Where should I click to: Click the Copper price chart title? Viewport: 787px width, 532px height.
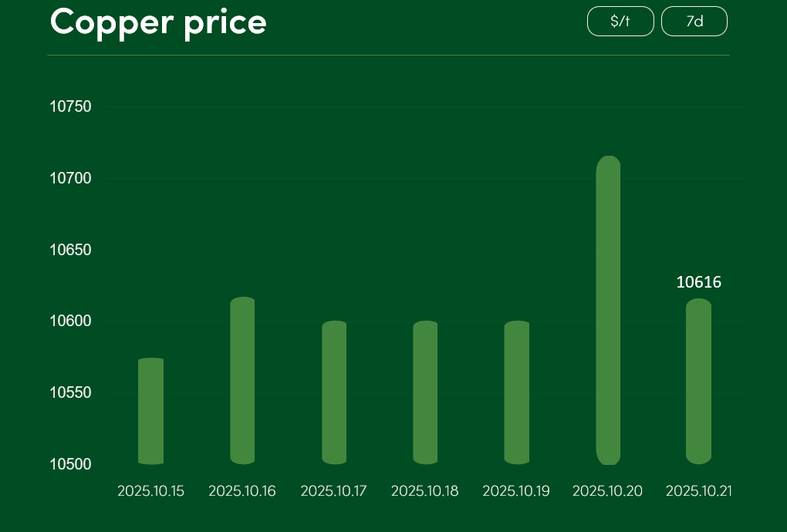[x=158, y=22]
